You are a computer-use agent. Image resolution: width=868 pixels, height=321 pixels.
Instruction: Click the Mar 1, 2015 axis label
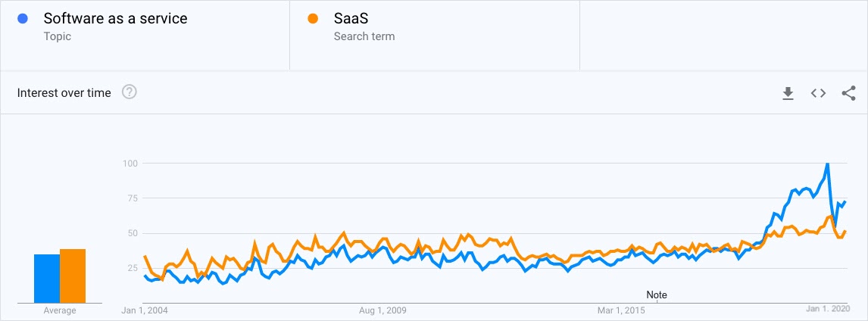pyautogui.click(x=621, y=310)
